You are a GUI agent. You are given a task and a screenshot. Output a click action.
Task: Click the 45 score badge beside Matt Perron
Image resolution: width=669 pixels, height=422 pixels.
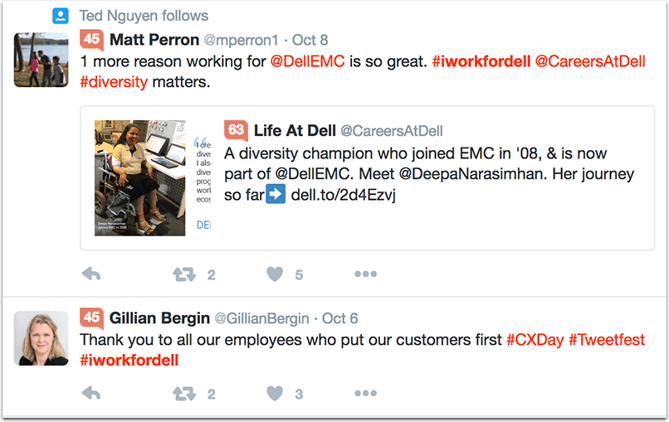pyautogui.click(x=91, y=40)
